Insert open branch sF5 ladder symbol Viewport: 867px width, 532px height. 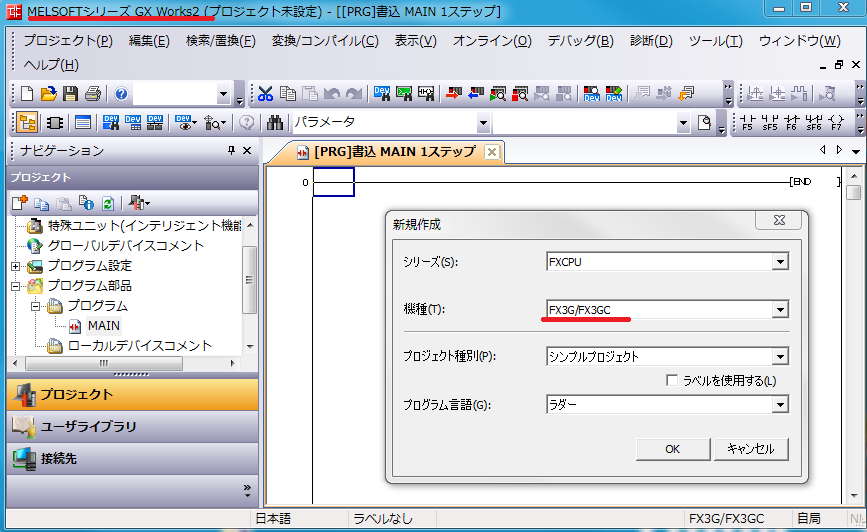(770, 122)
